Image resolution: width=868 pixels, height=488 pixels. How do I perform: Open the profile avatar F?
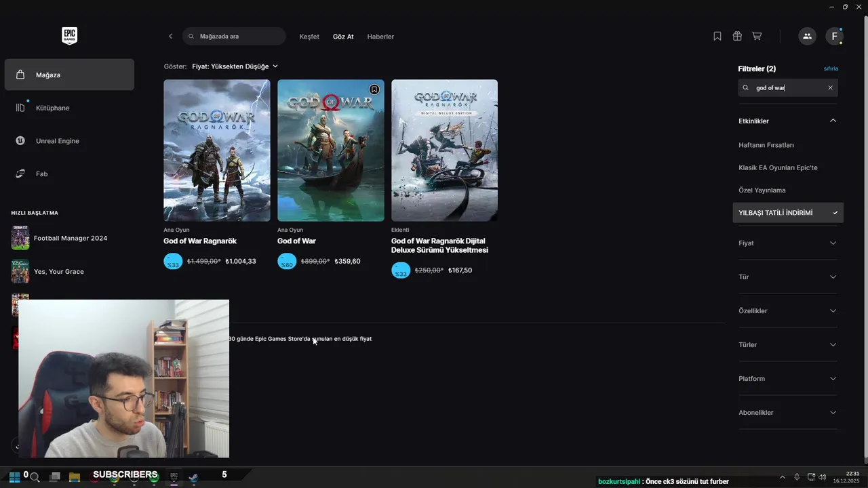(x=834, y=36)
